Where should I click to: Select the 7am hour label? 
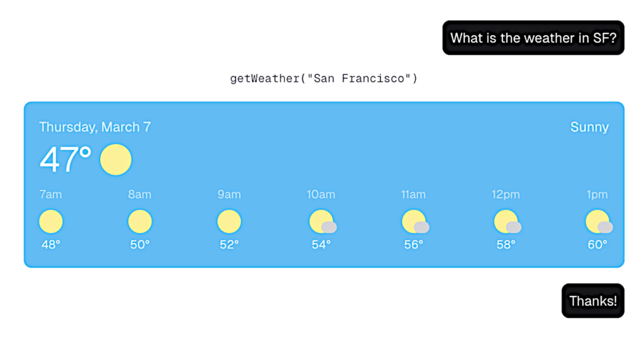(x=51, y=195)
